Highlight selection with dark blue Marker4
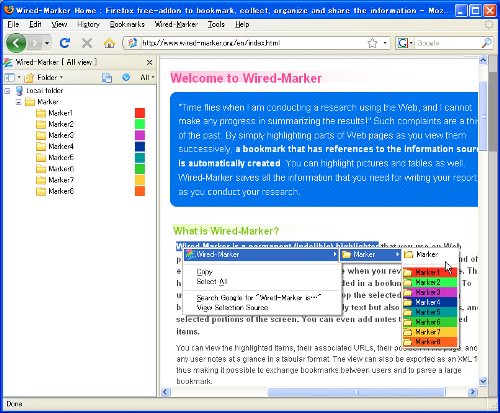The width and height of the screenshot is (500, 413). 430,302
